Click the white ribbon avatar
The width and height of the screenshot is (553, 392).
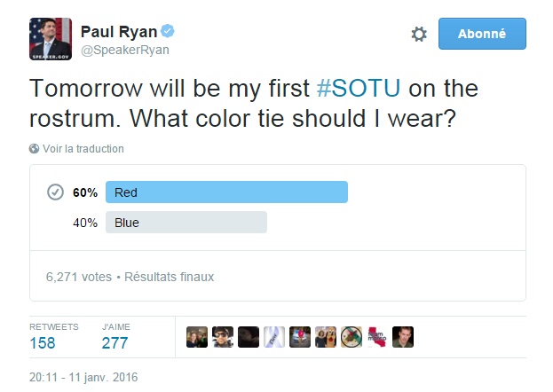pyautogui.click(x=274, y=337)
